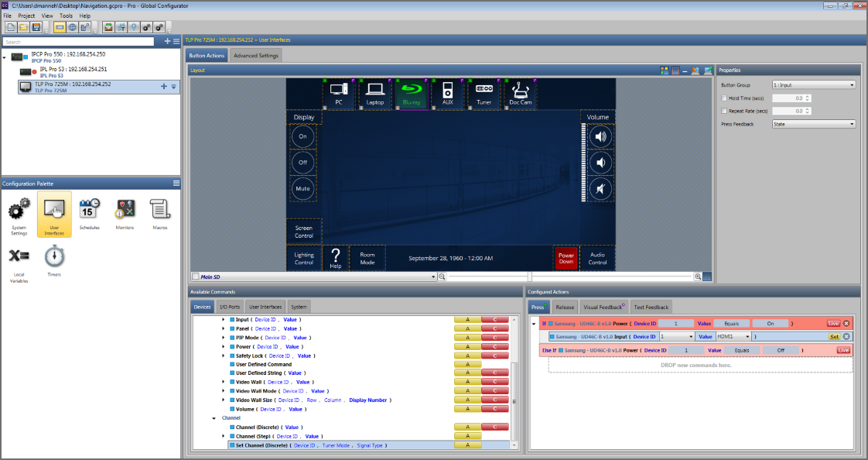The height and width of the screenshot is (460, 868).
Task: Switch to Advanced Settings tab
Action: (256, 56)
